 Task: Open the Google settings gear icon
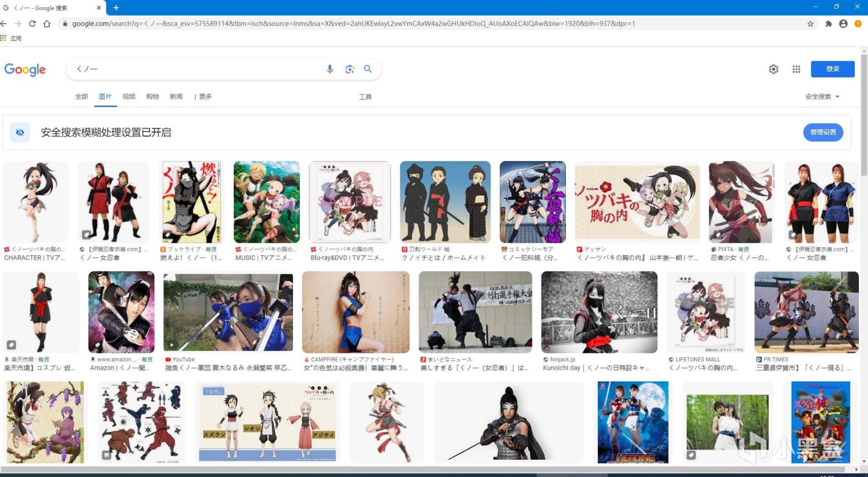[773, 69]
